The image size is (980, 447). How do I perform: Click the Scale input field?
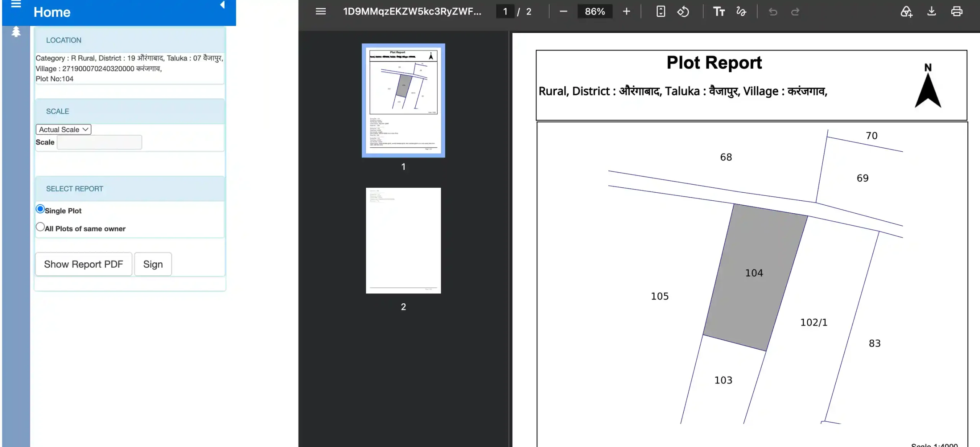(100, 142)
